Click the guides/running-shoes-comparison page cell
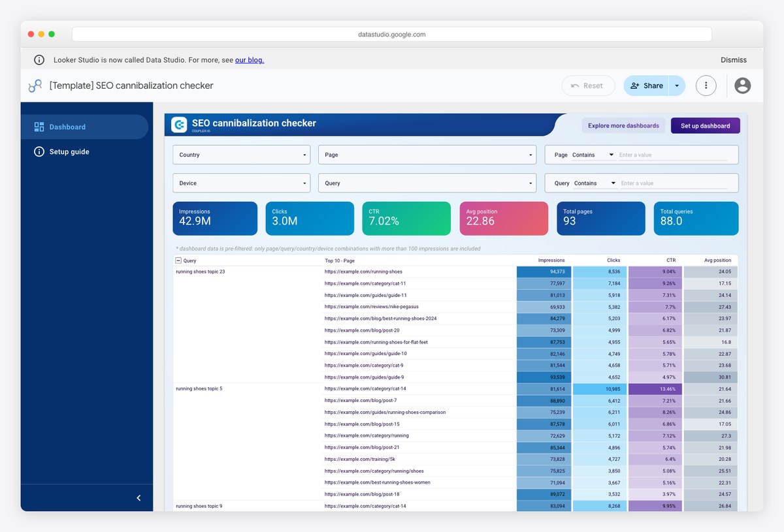Screen dimensions: 784x532 (385, 413)
